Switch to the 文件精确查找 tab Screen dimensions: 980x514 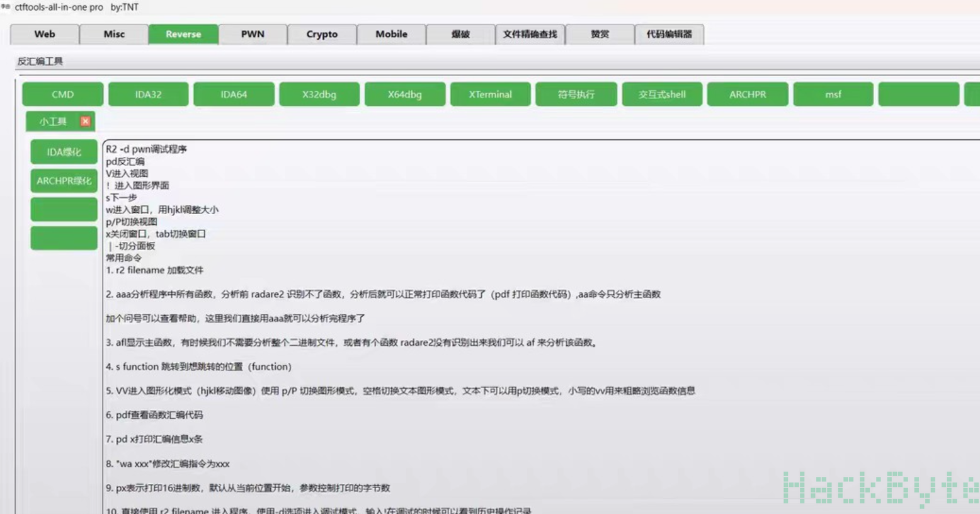[x=530, y=34]
